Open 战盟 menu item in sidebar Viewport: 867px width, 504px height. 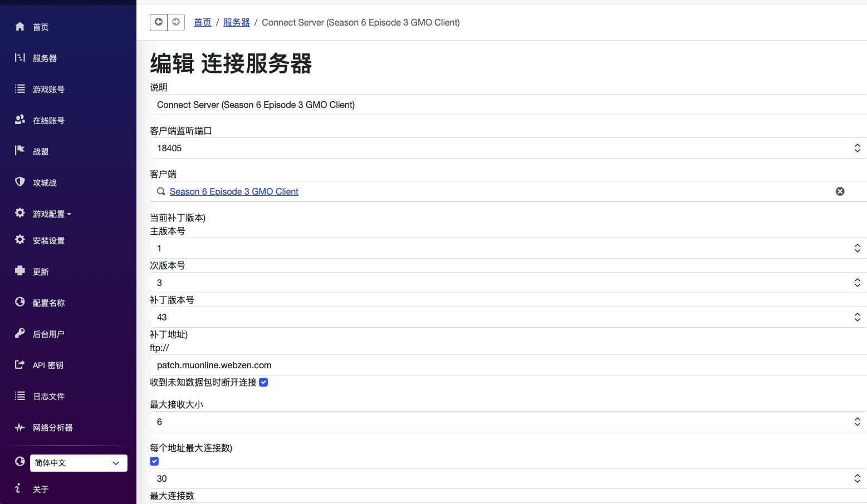(41, 151)
